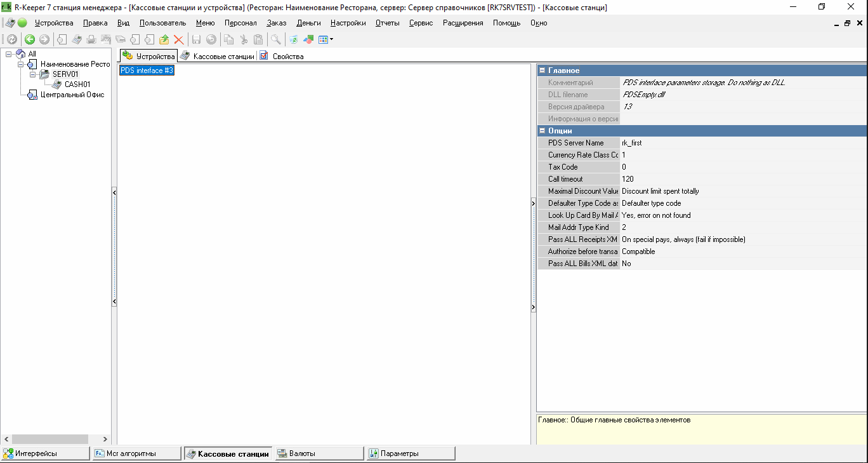Collapse the Главное property section

(542, 70)
